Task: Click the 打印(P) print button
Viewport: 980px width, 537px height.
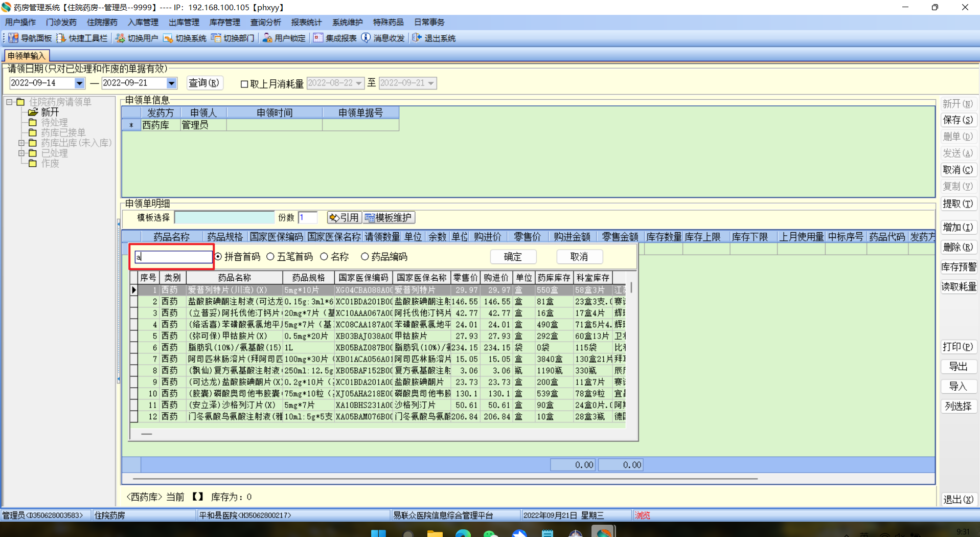Action: click(958, 347)
